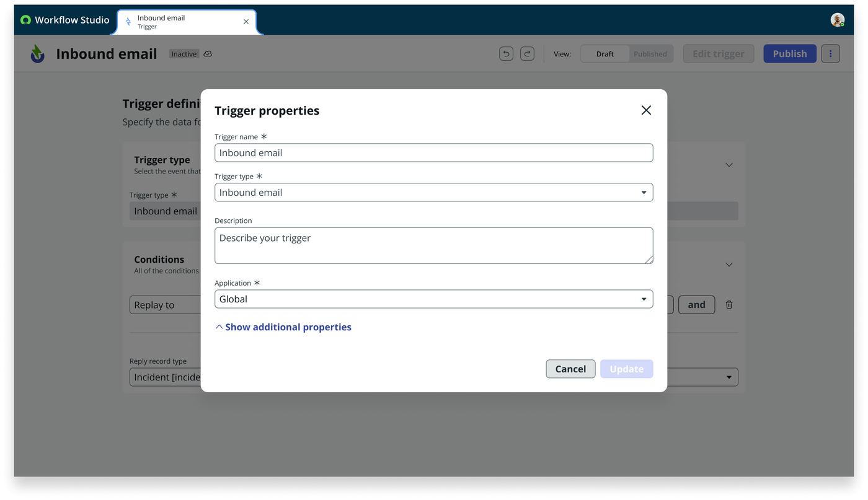Click the Trigger properties dialog heading

pos(267,110)
